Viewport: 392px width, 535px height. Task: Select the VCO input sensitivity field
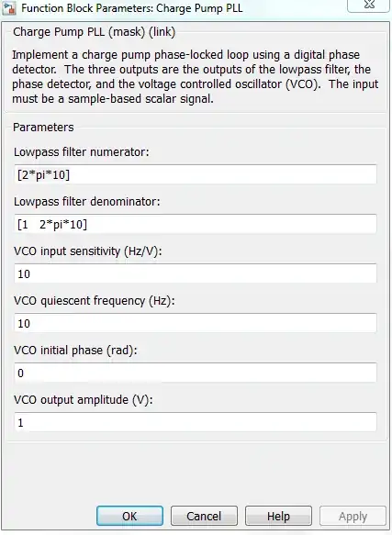tap(196, 273)
